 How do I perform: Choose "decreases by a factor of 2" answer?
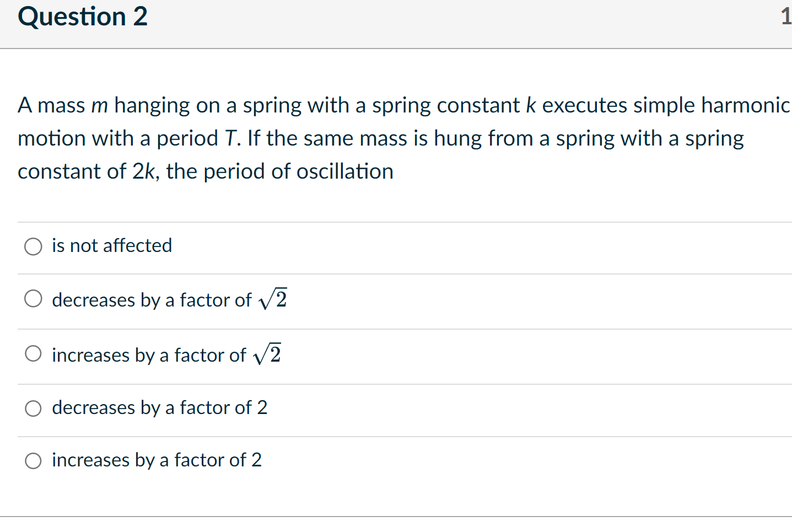click(33, 409)
